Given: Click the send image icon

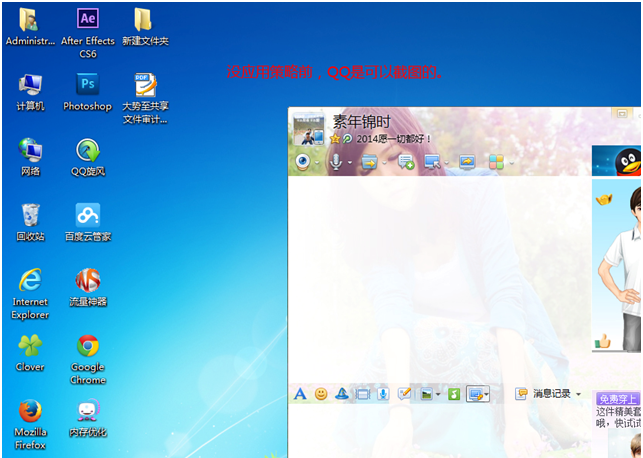Looking at the screenshot, I should tap(427, 394).
